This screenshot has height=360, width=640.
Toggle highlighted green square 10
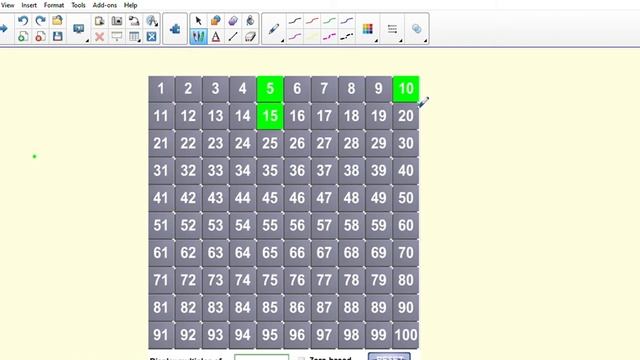406,89
